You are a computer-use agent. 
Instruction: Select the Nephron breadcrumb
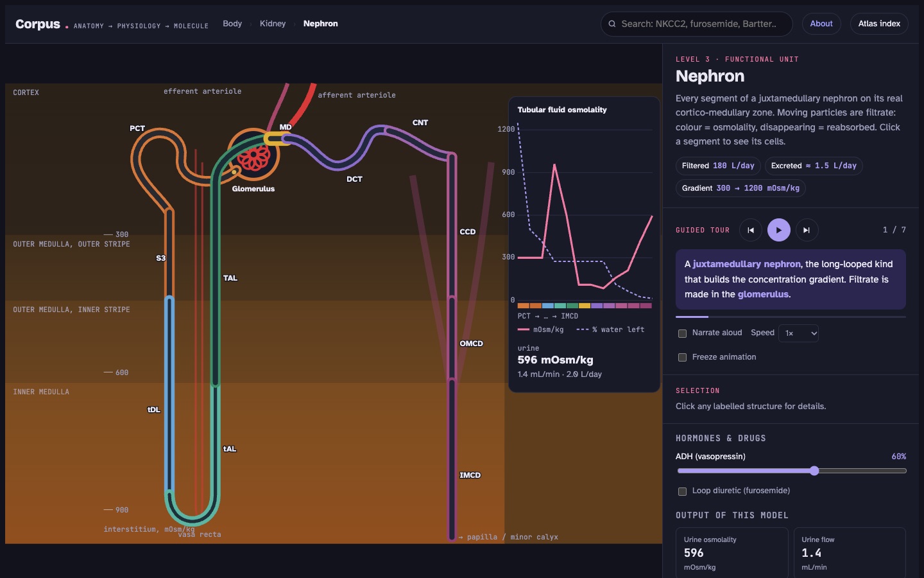321,24
